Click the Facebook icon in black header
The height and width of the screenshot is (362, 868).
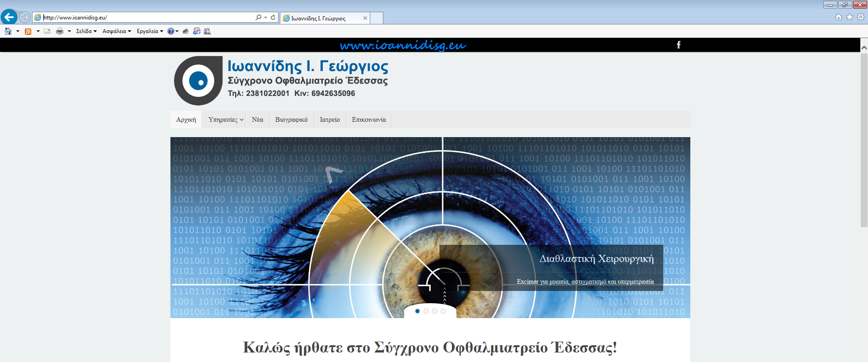(x=679, y=45)
